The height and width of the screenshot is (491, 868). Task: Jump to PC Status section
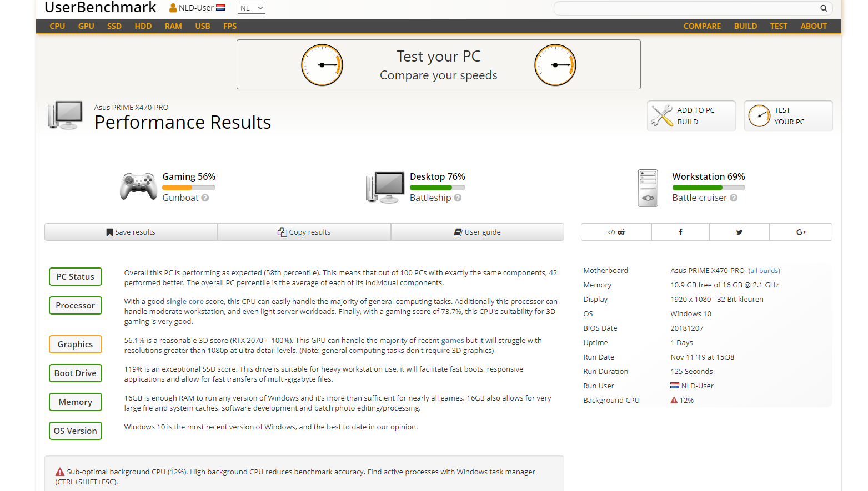(76, 276)
